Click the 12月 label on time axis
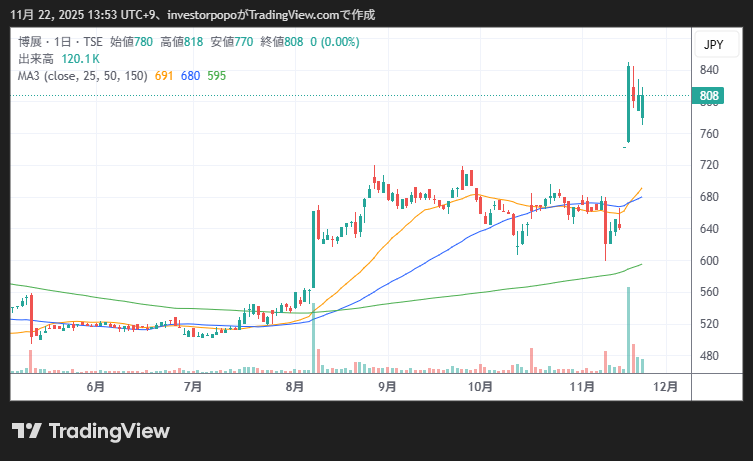This screenshot has height=461, width=753. (665, 386)
